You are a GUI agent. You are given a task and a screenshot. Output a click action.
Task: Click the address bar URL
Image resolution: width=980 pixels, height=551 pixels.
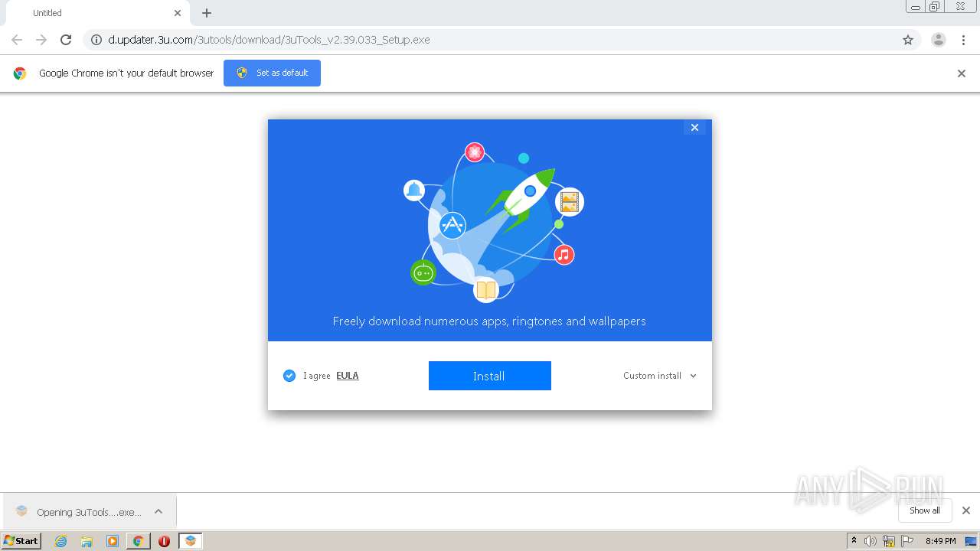269,40
